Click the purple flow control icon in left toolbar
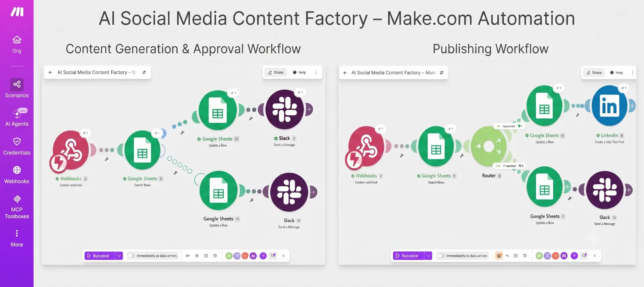This screenshot has width=644, height=287. click(x=237, y=256)
